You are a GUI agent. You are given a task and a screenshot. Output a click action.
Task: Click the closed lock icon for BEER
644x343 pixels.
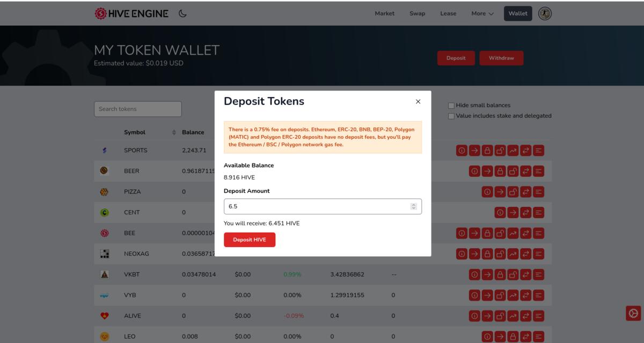click(500, 171)
